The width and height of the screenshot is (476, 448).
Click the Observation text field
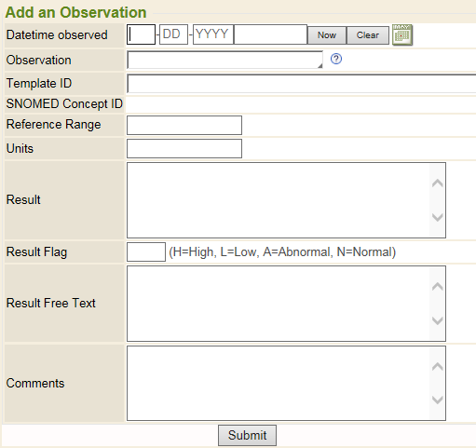tap(224, 60)
